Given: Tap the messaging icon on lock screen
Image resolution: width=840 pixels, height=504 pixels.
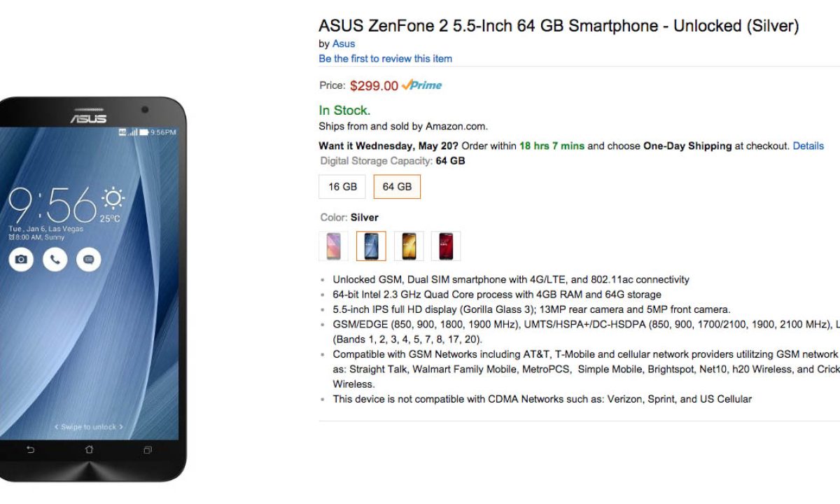Looking at the screenshot, I should 89,260.
